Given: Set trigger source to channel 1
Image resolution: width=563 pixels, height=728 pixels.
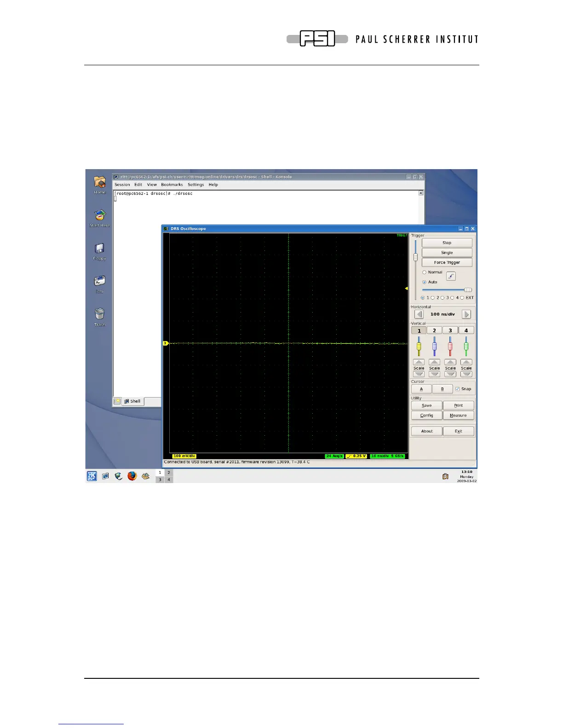Looking at the screenshot, I should 423,298.
